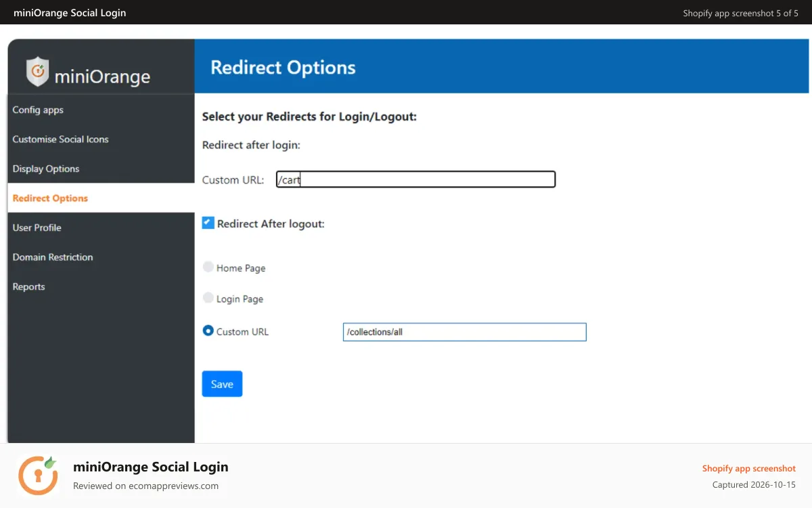The image size is (812, 508).
Task: Select Custom URL logout radio option
Action: pyautogui.click(x=208, y=331)
